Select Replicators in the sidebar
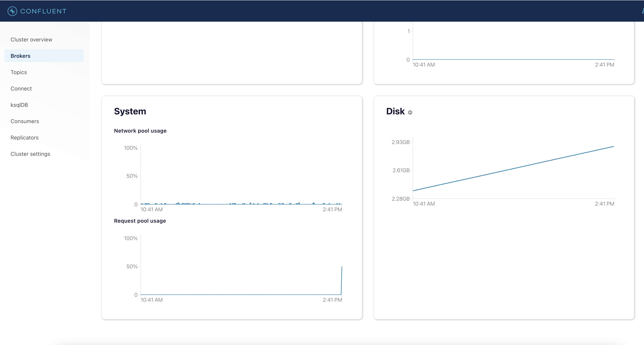Viewport: 644px width, 345px height. coord(25,137)
